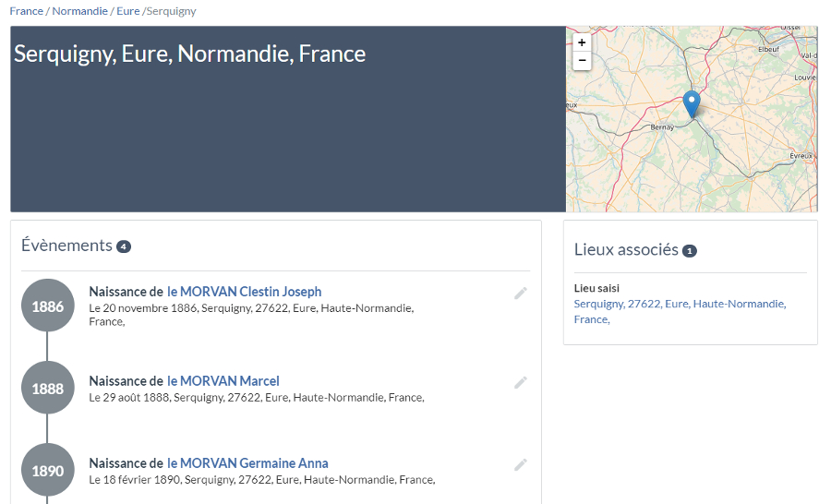Image resolution: width=831 pixels, height=504 pixels.
Task: Click the blue location marker on the map
Action: coord(692,104)
